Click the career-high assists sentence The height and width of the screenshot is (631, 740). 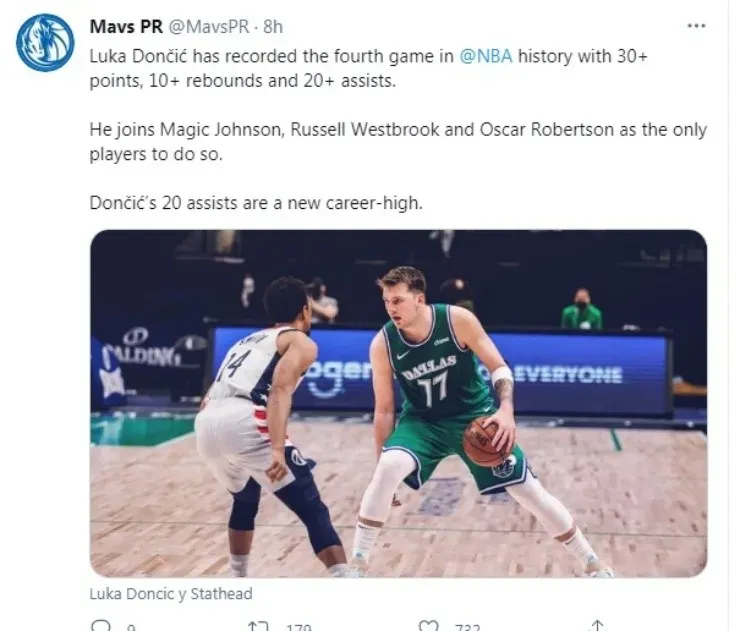click(257, 203)
